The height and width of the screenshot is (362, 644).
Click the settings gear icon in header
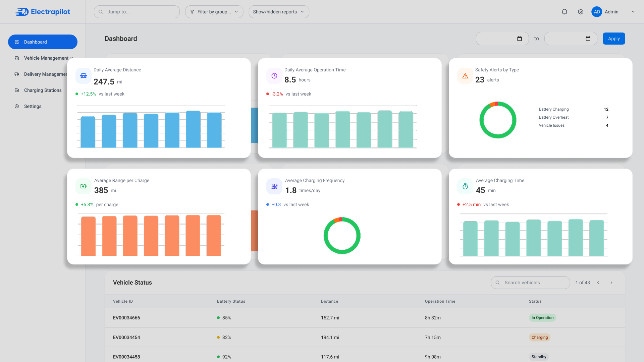pos(581,12)
